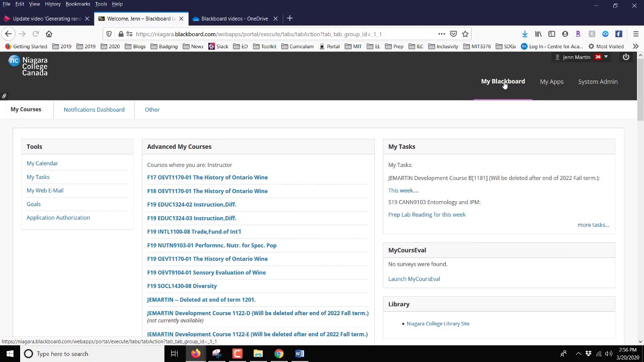This screenshot has height=362, width=644.
Task: Switch to the Other tab
Action: click(x=152, y=110)
